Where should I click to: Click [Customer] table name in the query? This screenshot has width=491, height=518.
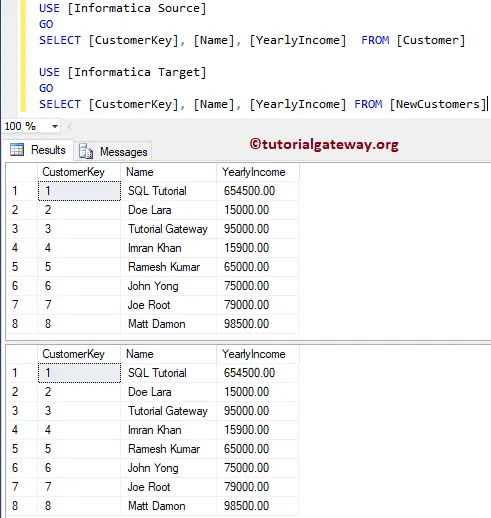(x=431, y=40)
